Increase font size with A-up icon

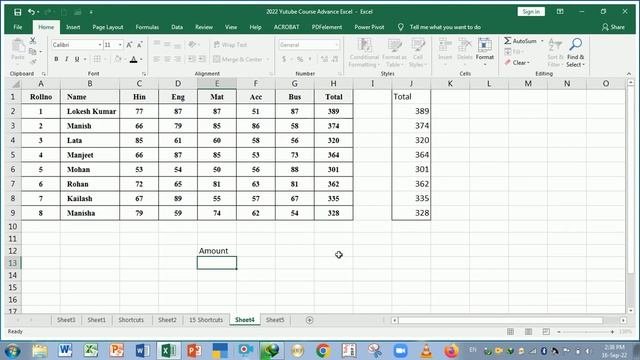[129, 44]
